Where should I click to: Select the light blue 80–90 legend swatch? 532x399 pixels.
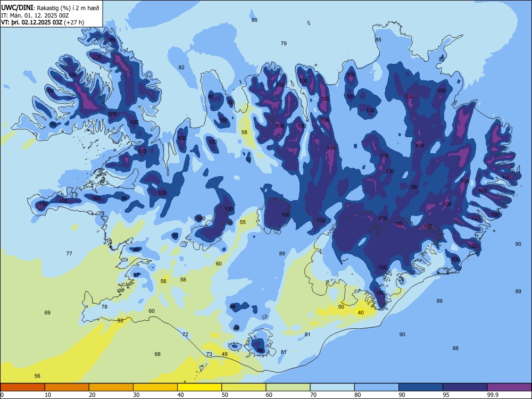[x=377, y=387]
